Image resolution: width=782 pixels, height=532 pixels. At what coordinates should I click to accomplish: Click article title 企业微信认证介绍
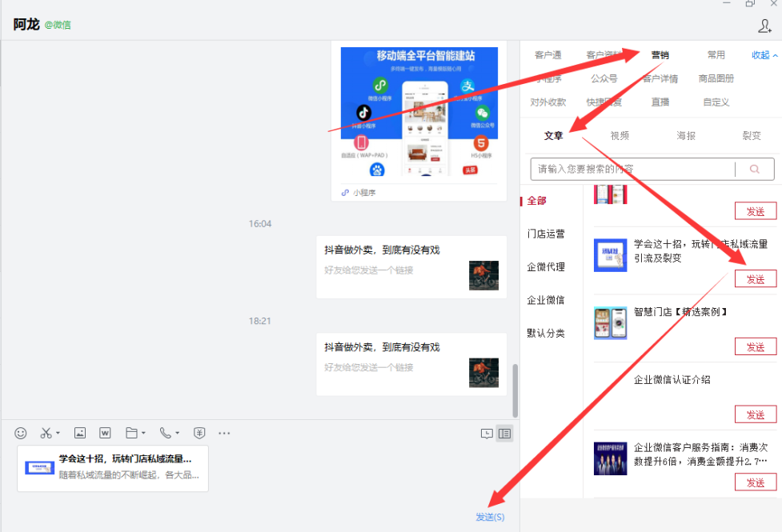672,380
